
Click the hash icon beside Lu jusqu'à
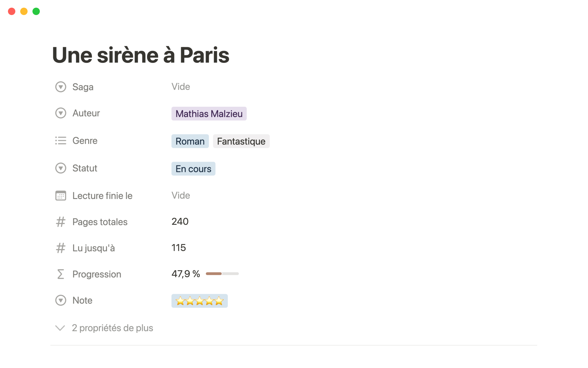[x=61, y=248]
